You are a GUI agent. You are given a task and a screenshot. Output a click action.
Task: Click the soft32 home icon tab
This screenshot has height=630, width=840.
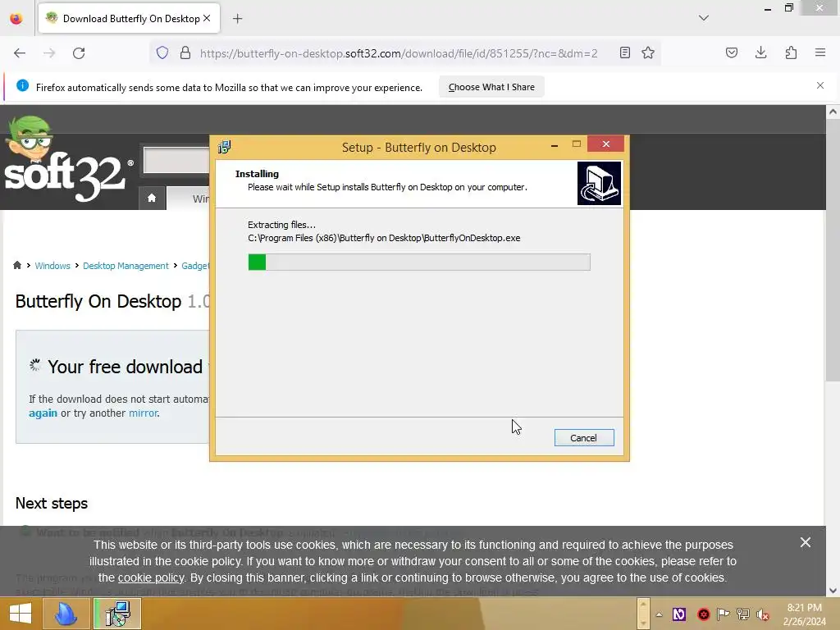pyautogui.click(x=152, y=199)
